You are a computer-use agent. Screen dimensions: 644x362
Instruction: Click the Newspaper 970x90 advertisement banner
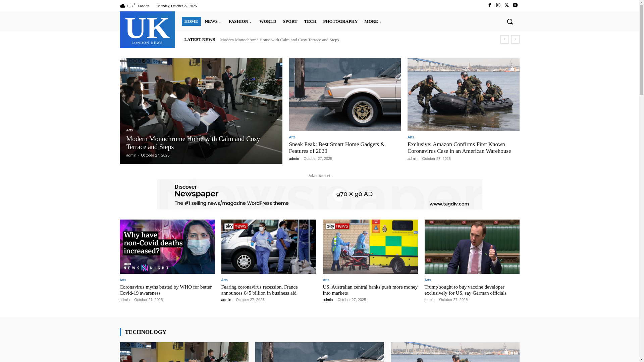(319, 194)
